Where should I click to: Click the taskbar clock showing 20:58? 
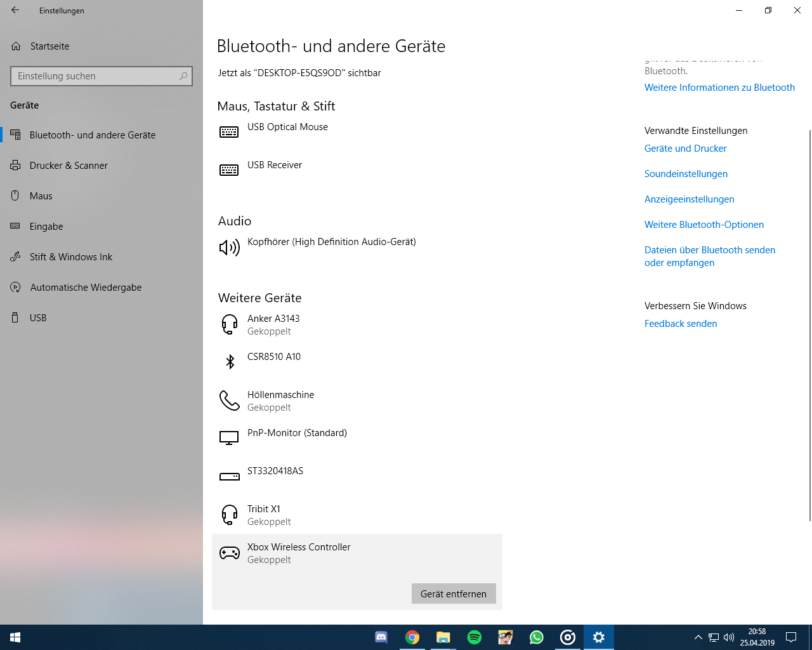click(757, 637)
